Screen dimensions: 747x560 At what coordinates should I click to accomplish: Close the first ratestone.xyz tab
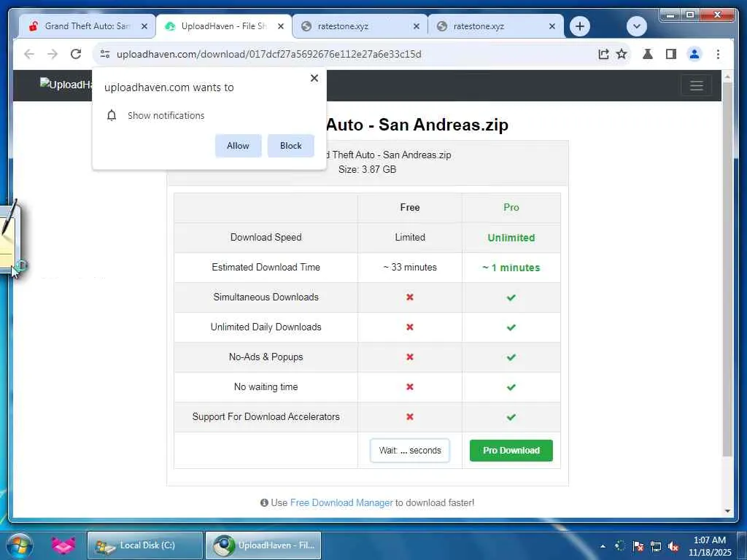(x=417, y=26)
